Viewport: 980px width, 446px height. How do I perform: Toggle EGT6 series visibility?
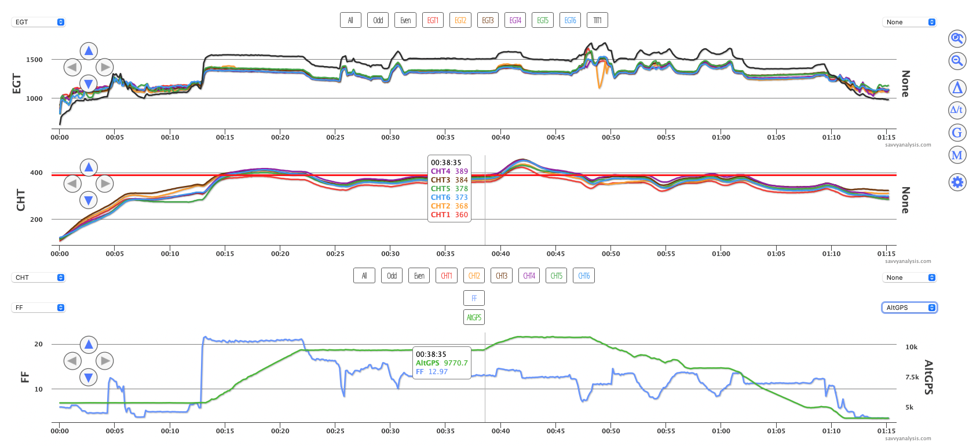coord(571,20)
